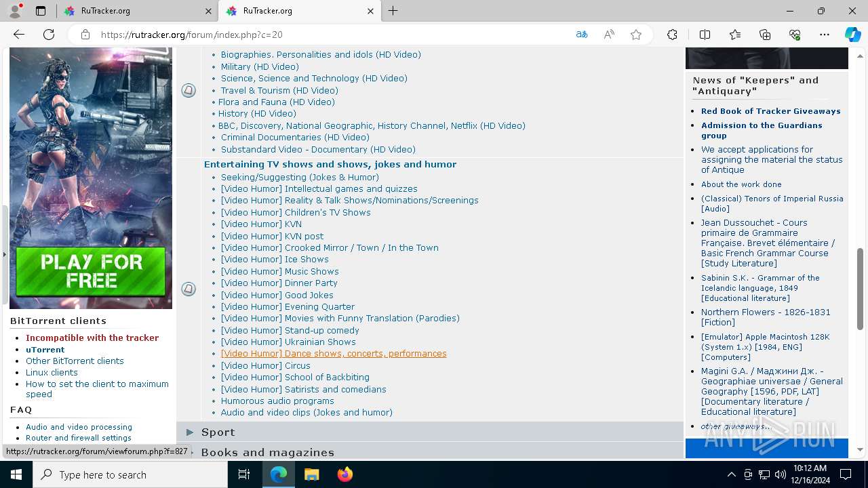The height and width of the screenshot is (488, 868).
Task: Open Admission to the Guardians group
Action: click(762, 130)
